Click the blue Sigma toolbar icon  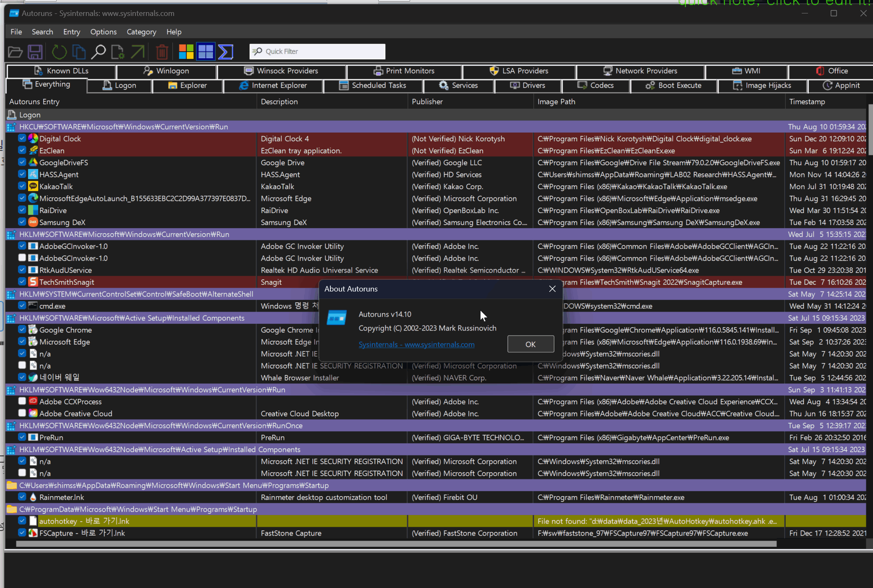click(226, 52)
